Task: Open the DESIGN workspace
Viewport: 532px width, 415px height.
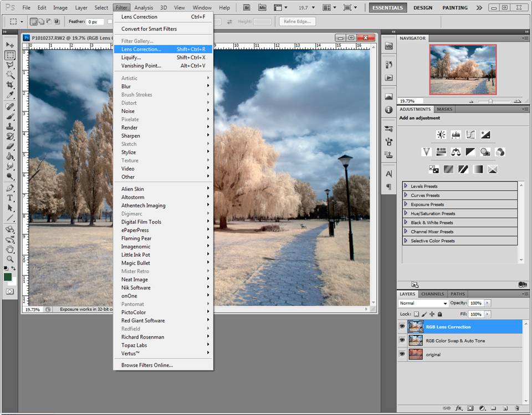Action: point(423,8)
